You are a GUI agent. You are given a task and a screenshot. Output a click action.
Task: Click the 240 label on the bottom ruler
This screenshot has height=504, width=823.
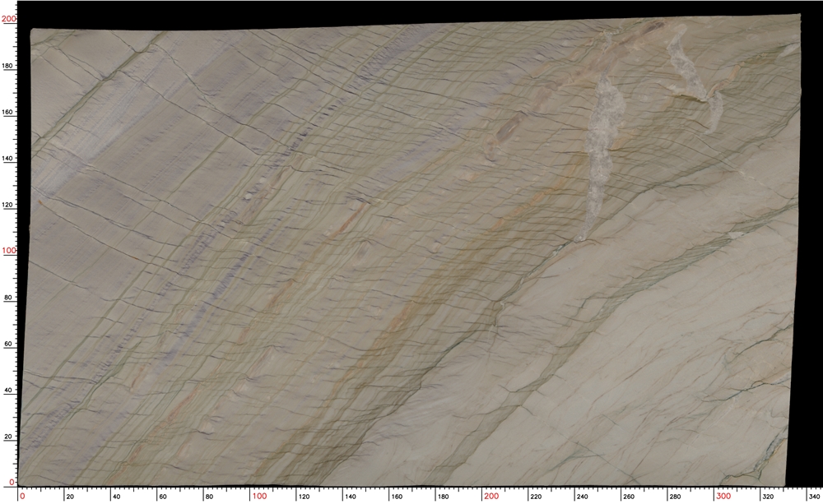584,496
